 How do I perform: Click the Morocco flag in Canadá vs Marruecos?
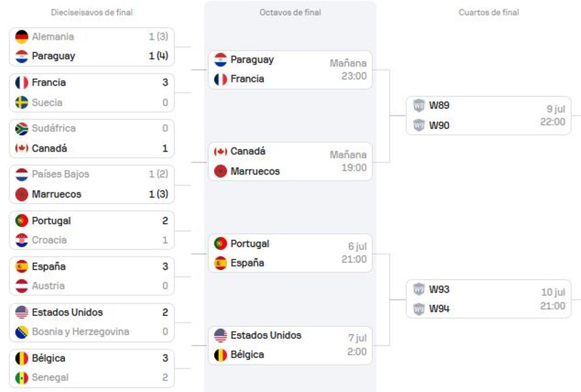(221, 171)
